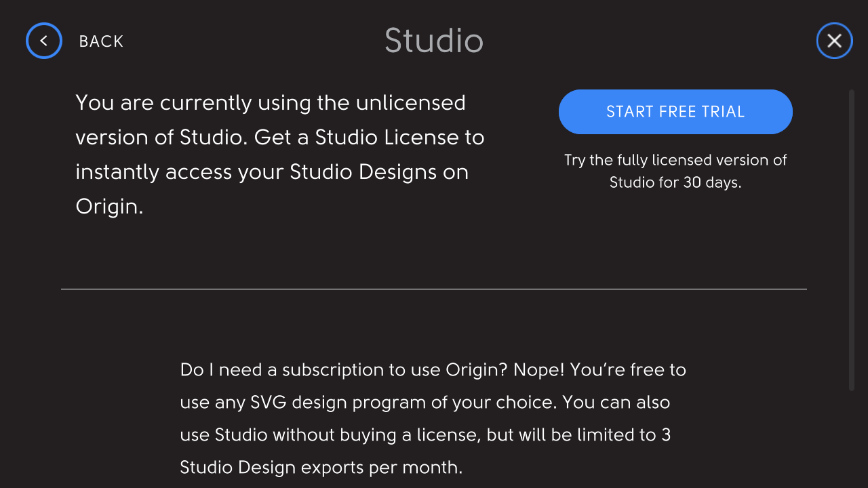
Task: Click the circled X beside the Studio title
Action: click(x=834, y=41)
